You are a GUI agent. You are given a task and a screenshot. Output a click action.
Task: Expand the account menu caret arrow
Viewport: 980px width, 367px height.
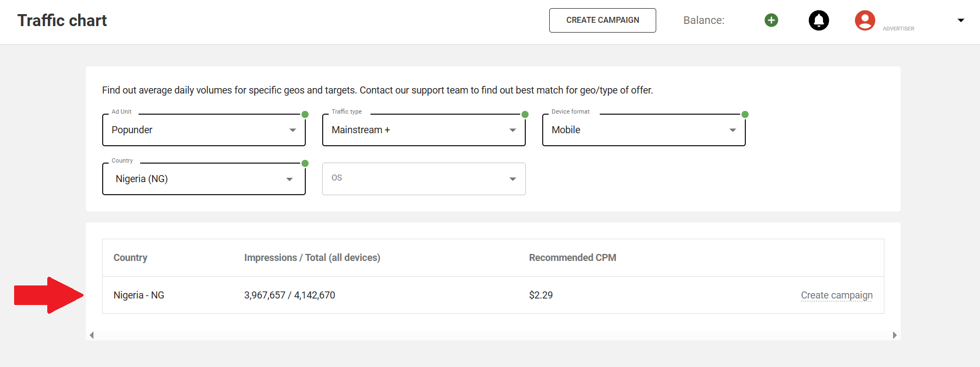pos(960,20)
